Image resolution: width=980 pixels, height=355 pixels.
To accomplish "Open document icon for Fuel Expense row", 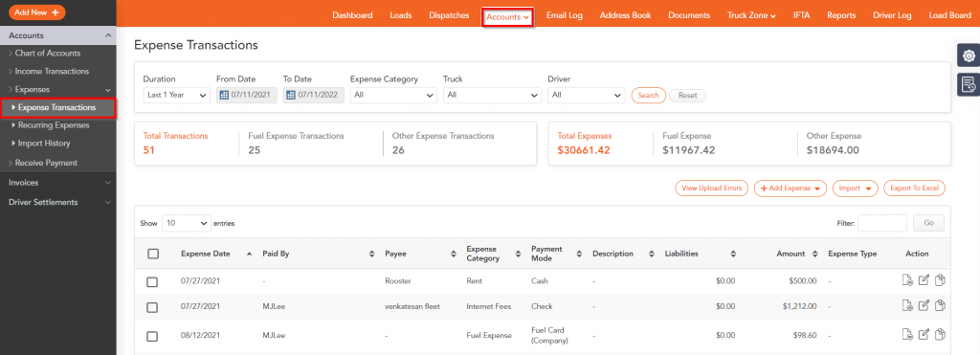I will pyautogui.click(x=907, y=335).
